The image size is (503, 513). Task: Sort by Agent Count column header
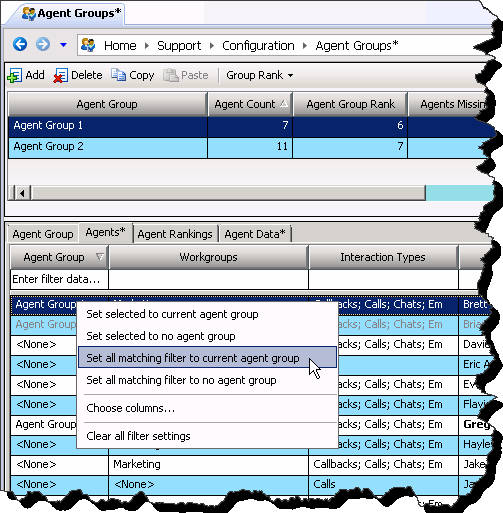coord(250,104)
